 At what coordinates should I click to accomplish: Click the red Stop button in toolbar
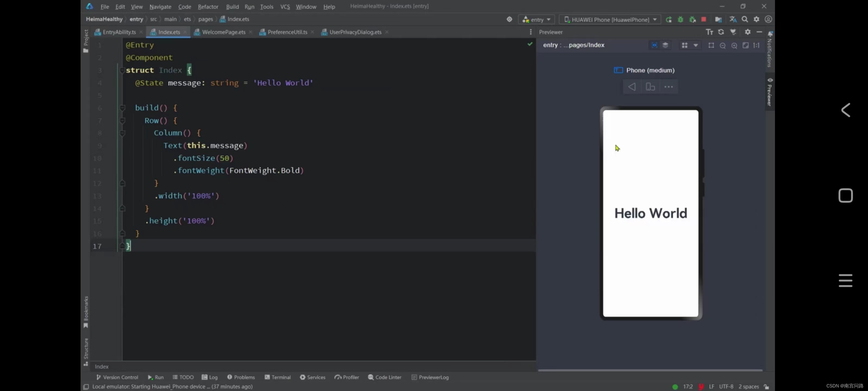pos(704,20)
